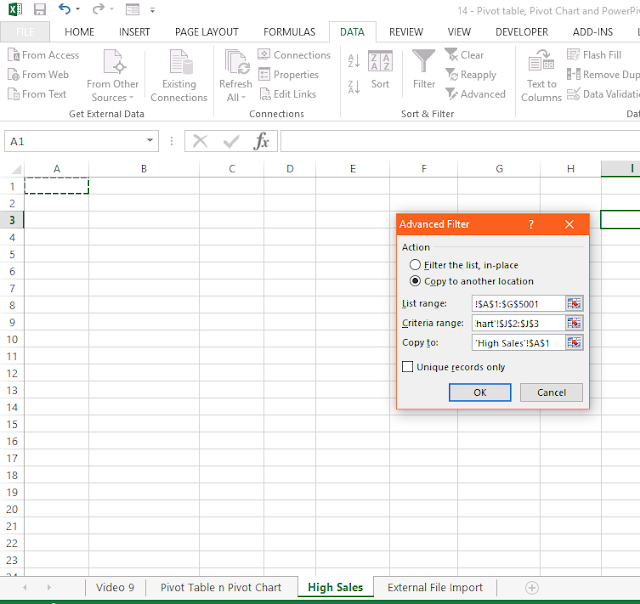Switch to External File Import sheet

click(435, 587)
